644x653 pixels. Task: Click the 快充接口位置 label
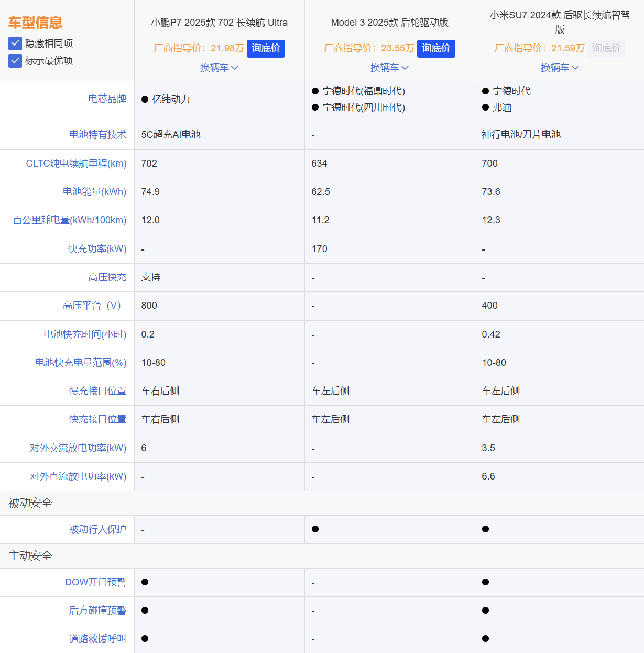pos(98,419)
